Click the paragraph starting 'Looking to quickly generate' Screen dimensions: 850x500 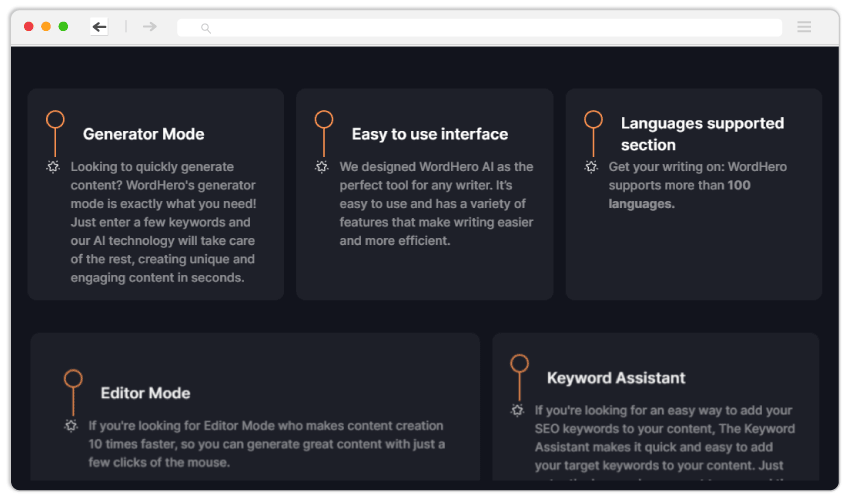point(163,222)
